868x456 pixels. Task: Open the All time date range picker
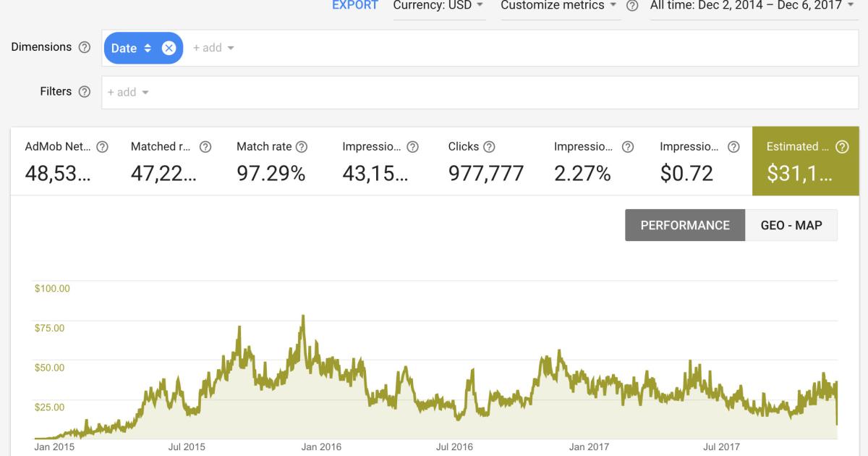[x=753, y=6]
